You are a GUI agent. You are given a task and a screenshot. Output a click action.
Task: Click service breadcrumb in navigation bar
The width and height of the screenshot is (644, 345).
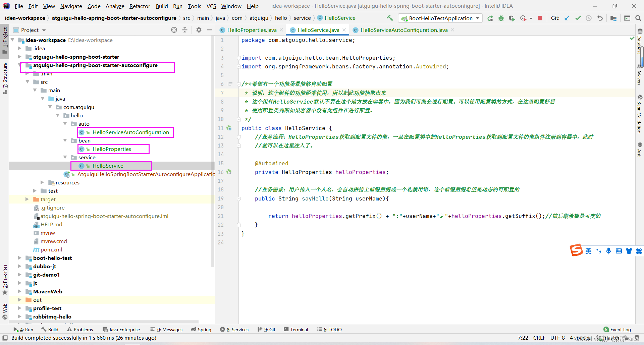click(302, 18)
